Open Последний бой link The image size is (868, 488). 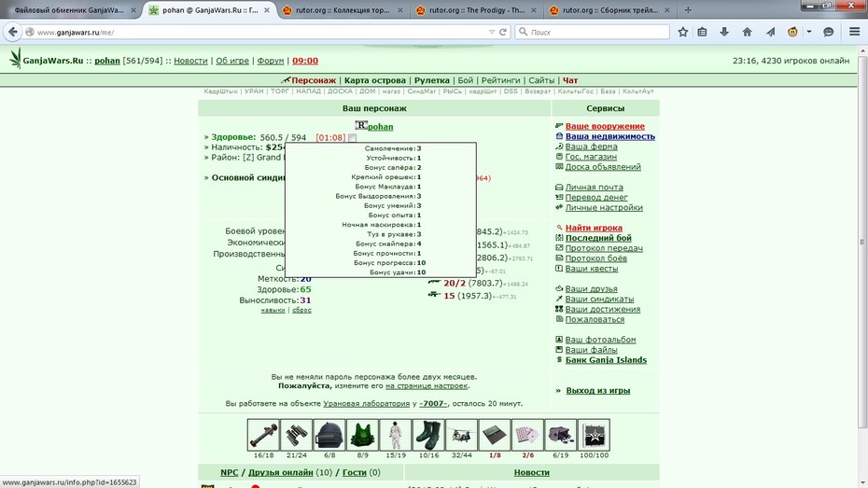(598, 238)
